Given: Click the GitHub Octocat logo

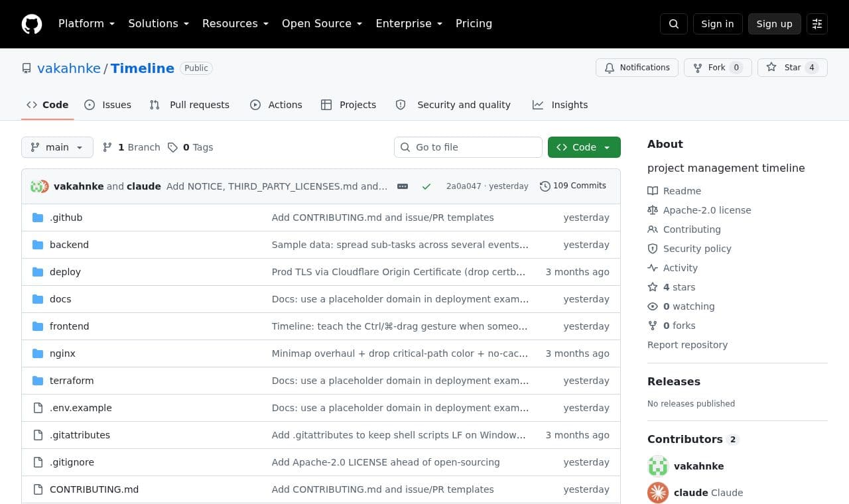Looking at the screenshot, I should tap(32, 24).
